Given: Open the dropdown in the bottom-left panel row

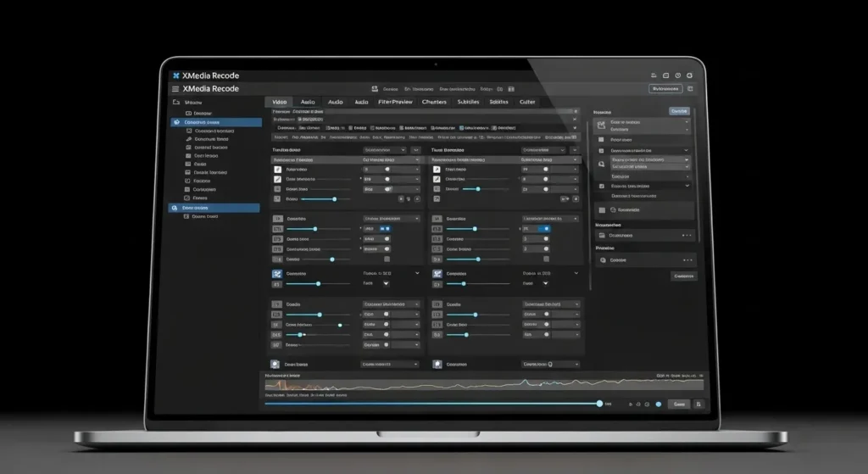Looking at the screenshot, I should click(390, 364).
